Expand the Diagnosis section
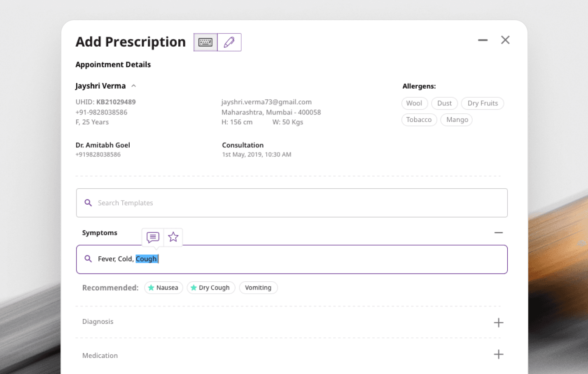The height and width of the screenshot is (374, 588). [x=499, y=323]
